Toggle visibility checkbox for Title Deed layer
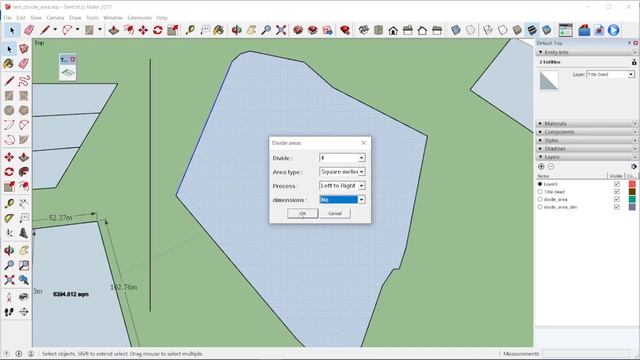This screenshot has width=640, height=360. [617, 191]
